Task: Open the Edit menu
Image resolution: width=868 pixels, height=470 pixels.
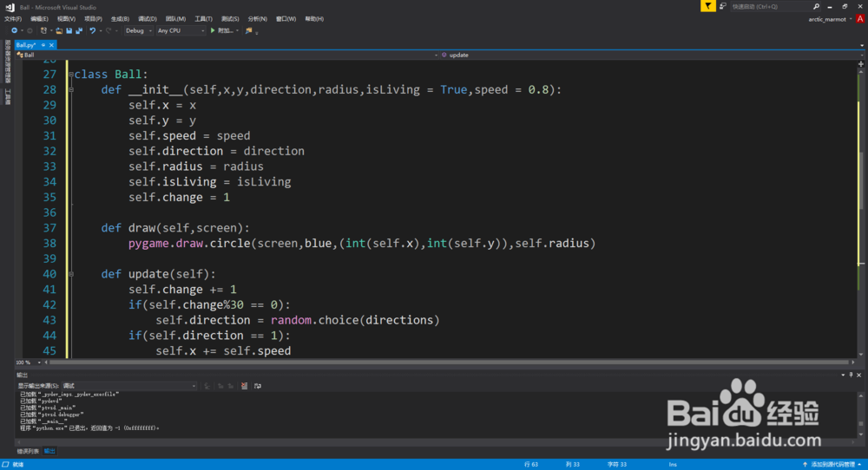Action: point(39,19)
